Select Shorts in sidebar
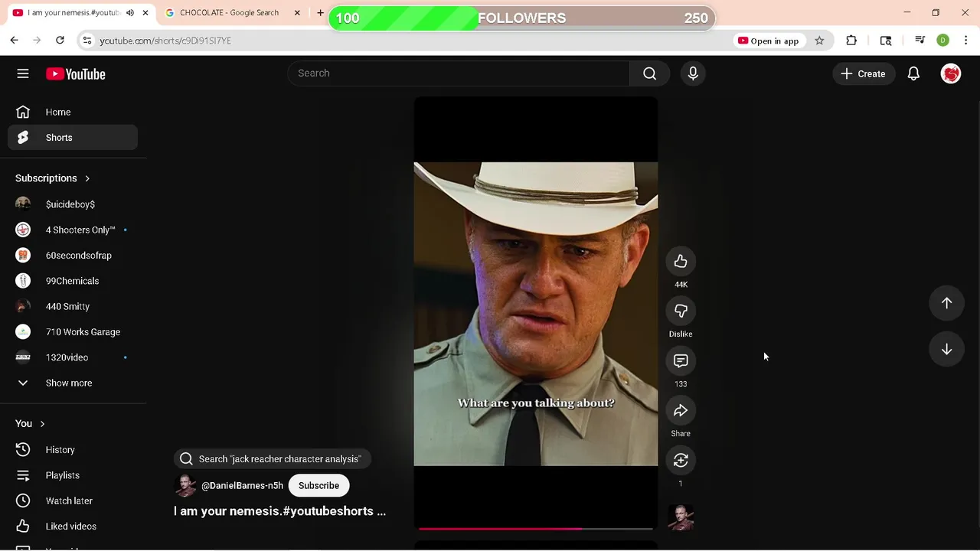 coord(73,138)
